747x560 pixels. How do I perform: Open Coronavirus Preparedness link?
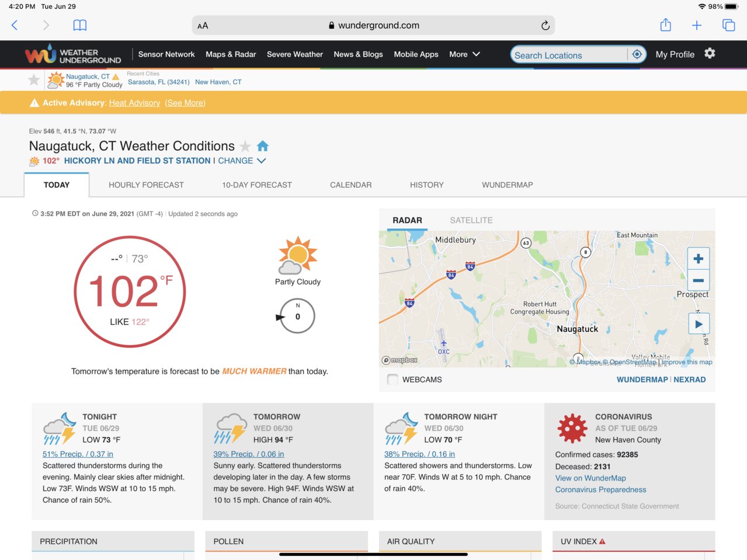[x=601, y=490]
